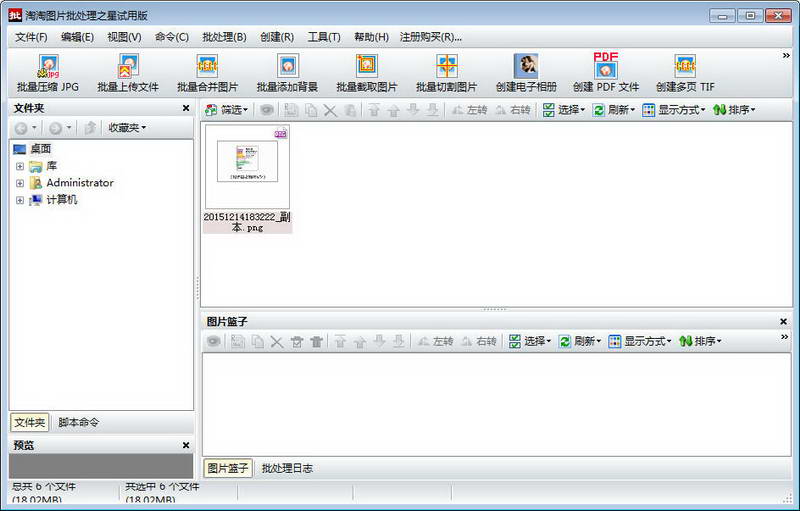Close the 图片篮子 panel

784,321
